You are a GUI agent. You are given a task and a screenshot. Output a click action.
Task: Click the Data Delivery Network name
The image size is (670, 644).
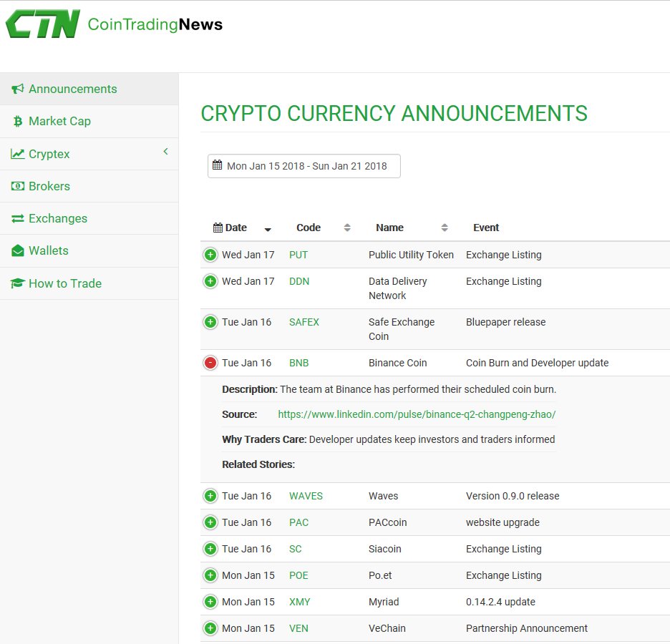pos(398,288)
